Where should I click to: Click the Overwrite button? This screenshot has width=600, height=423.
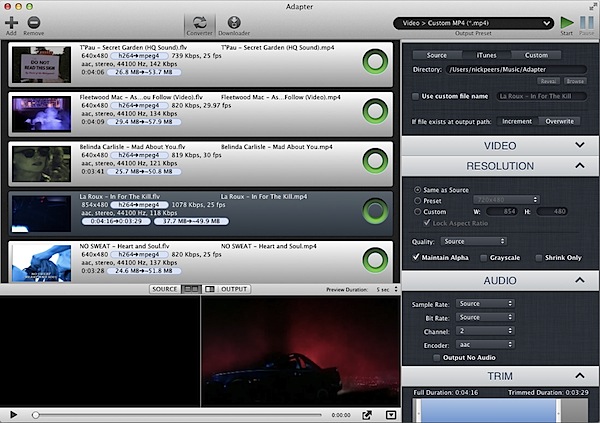(559, 121)
